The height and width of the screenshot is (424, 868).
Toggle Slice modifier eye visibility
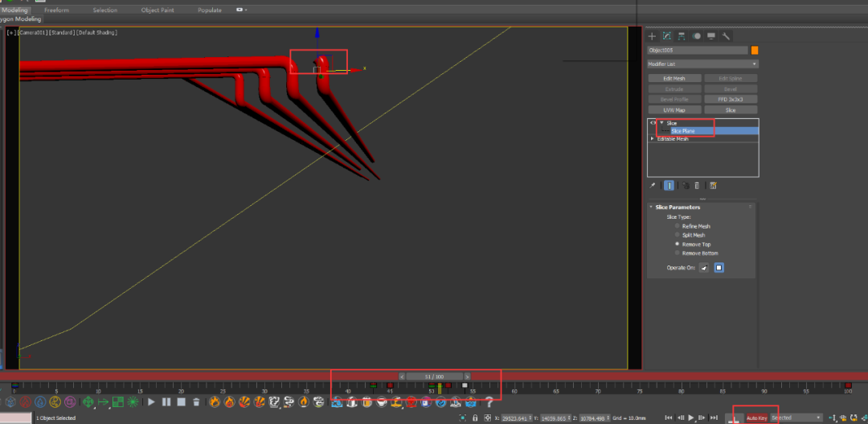click(653, 122)
